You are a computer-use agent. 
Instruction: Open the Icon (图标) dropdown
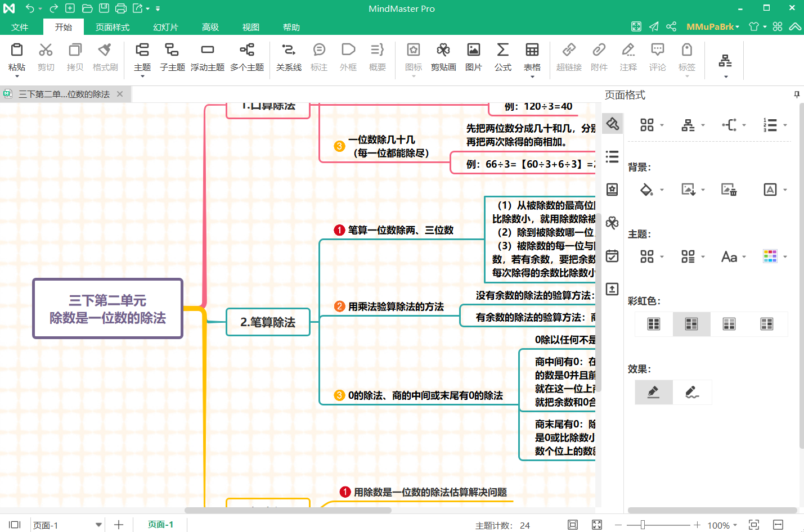414,76
